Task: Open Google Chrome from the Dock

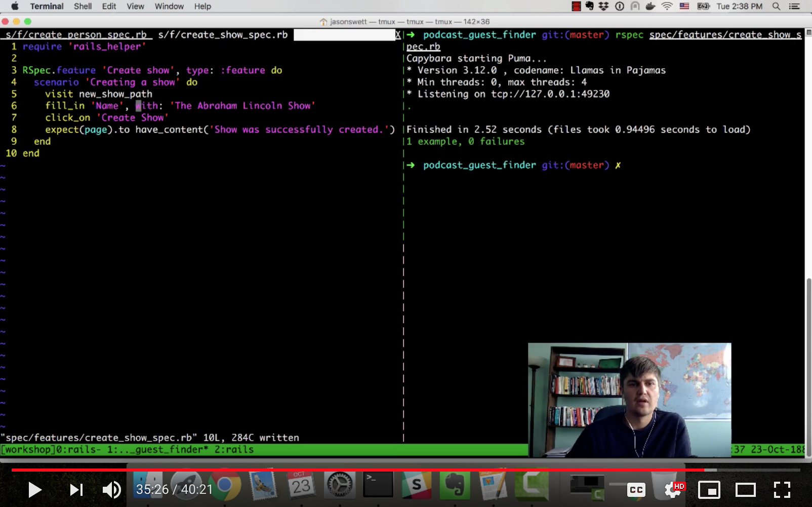Action: (224, 486)
